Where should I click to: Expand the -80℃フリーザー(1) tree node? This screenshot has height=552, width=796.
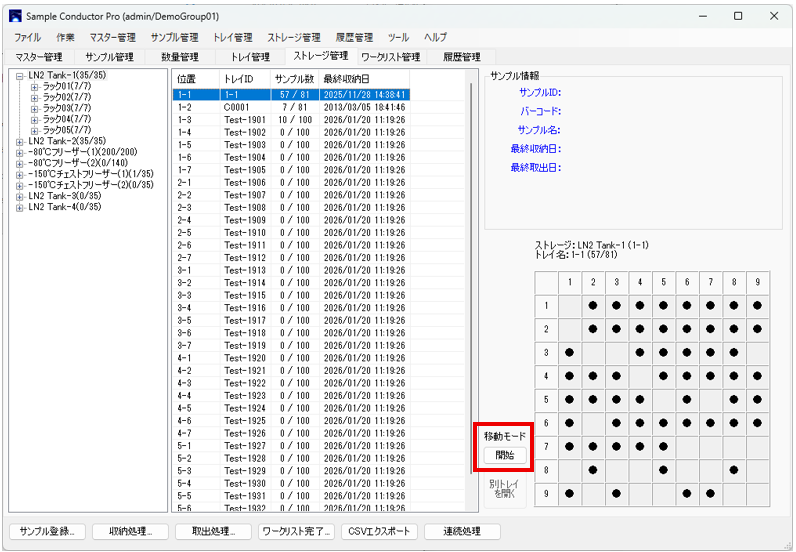(20, 152)
